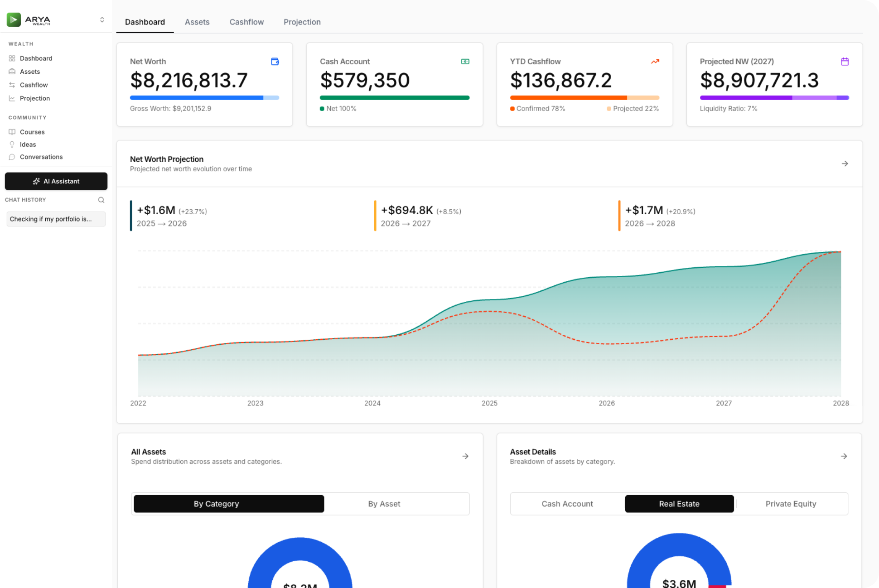Click the wallet icon on Net Worth card
Viewport: 879px width, 588px height.
tap(275, 62)
